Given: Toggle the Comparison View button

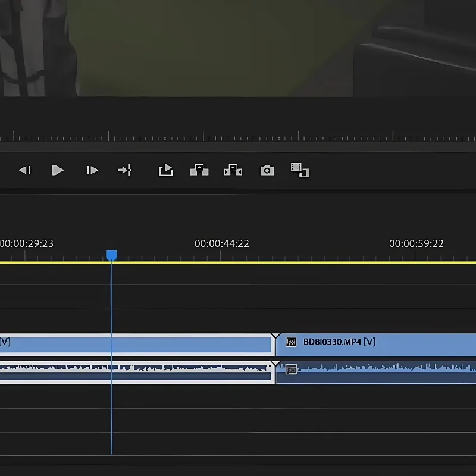Looking at the screenshot, I should point(300,171).
